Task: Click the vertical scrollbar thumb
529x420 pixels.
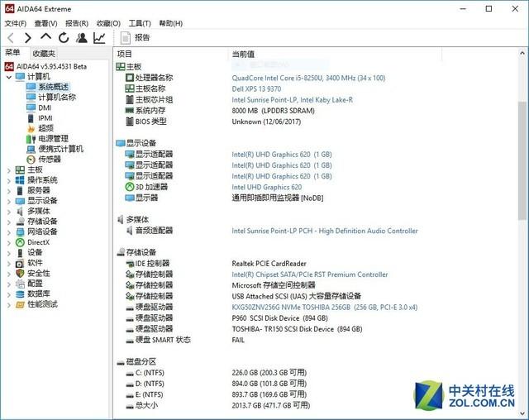Action: coord(522,160)
